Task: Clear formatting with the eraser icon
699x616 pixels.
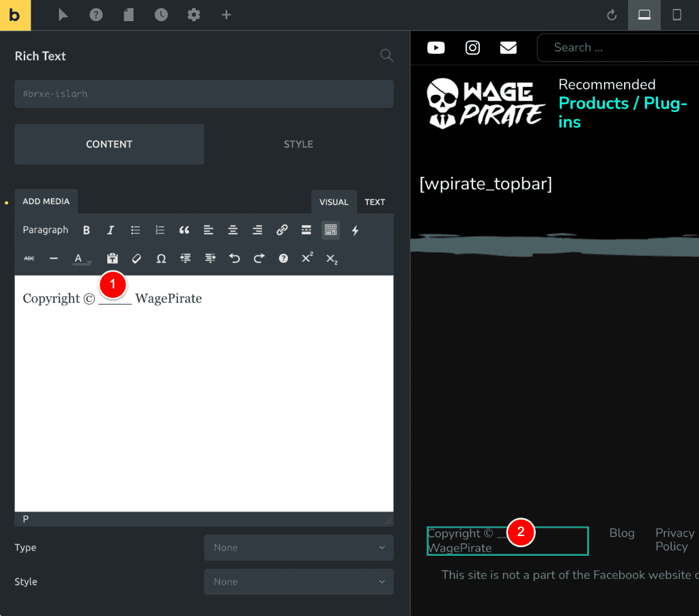Action: click(136, 258)
